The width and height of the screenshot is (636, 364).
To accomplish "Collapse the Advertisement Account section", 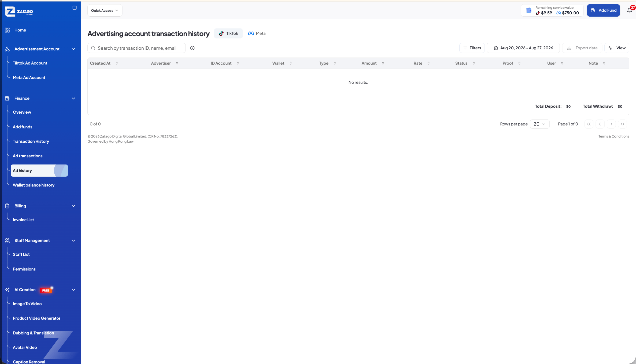I will click(x=74, y=49).
